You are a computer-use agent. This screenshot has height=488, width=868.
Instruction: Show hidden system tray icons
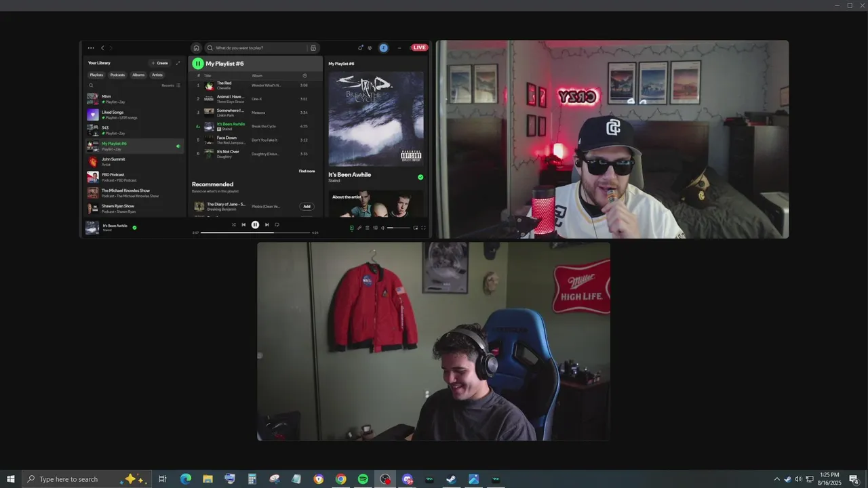(x=776, y=479)
